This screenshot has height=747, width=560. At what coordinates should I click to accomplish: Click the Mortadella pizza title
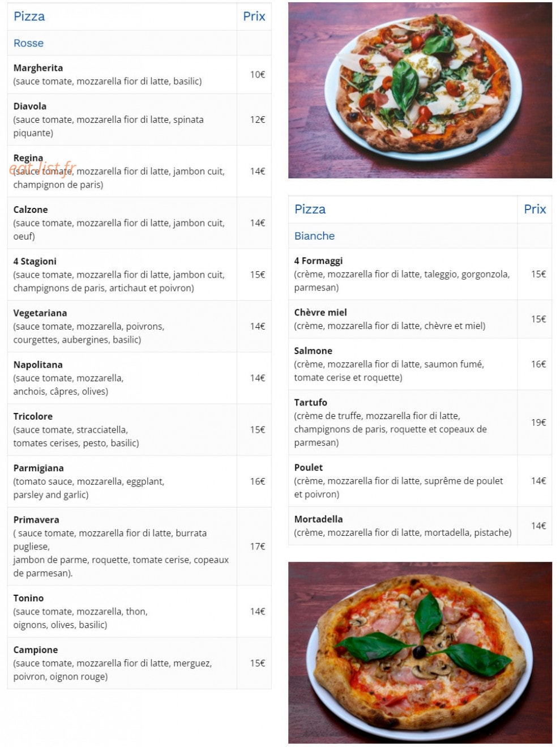[318, 519]
